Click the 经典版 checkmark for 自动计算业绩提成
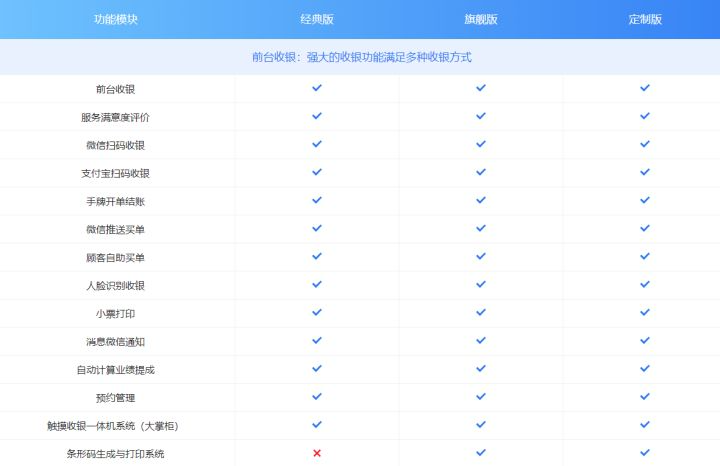Image resolution: width=720 pixels, height=466 pixels. (317, 368)
